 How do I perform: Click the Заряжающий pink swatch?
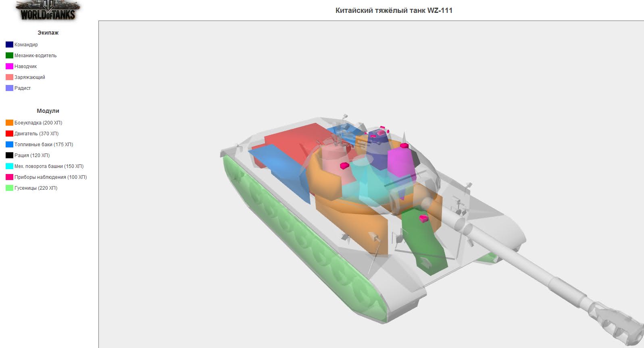pos(9,77)
